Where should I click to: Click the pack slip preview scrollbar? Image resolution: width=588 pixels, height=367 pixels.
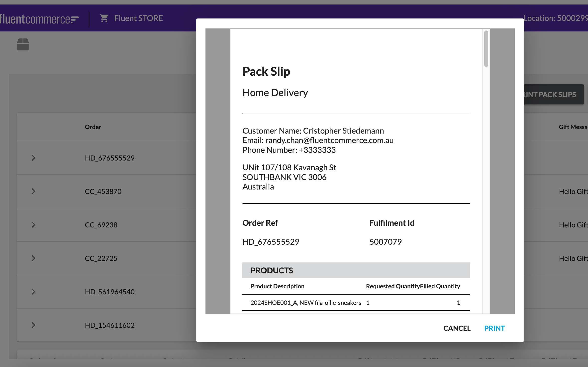(486, 49)
